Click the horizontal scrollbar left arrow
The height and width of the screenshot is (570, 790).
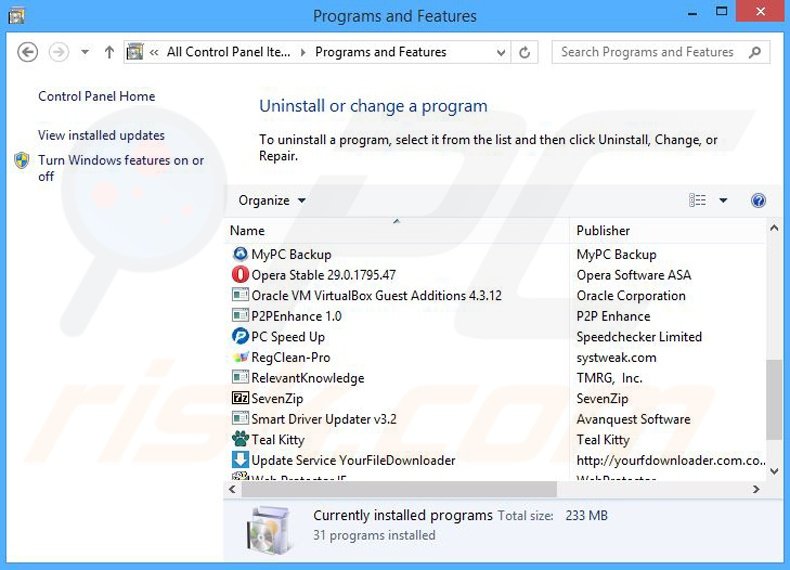(232, 489)
